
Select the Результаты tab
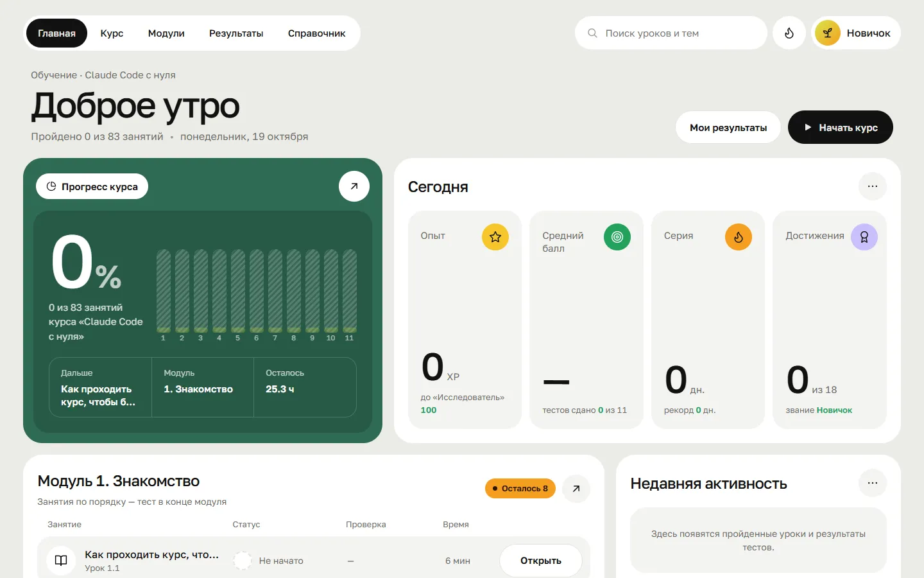tap(236, 33)
